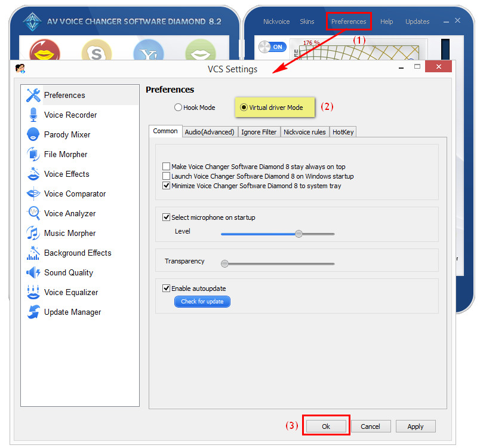Select the Hook Mode radio button
This screenshot has width=480, height=448.
click(178, 107)
